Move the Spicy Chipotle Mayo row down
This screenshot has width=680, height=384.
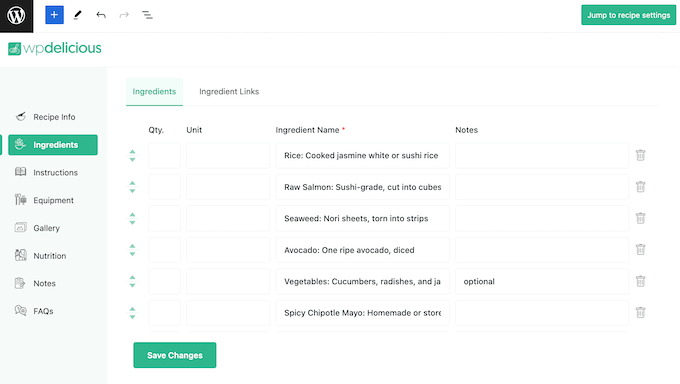132,317
